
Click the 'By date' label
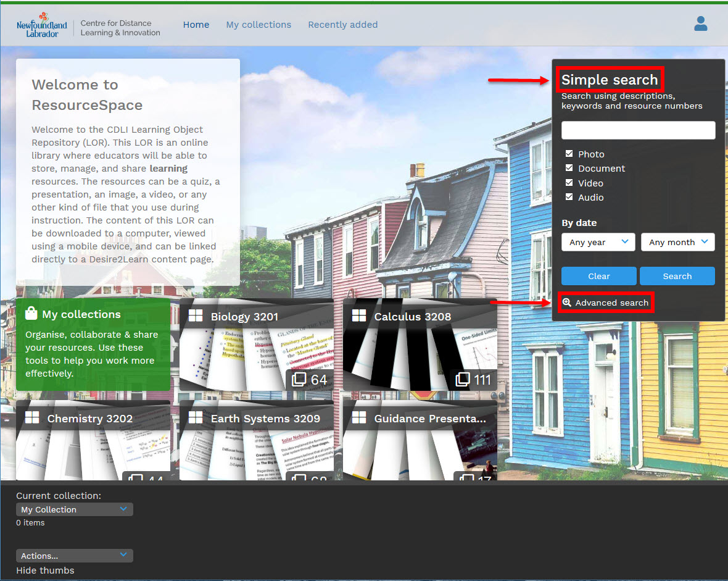(x=579, y=223)
